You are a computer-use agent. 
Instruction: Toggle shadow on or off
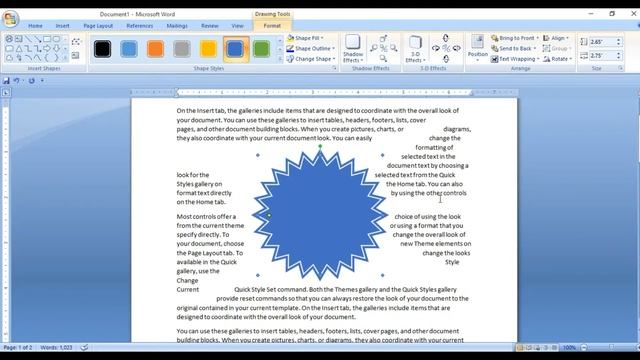(x=383, y=48)
